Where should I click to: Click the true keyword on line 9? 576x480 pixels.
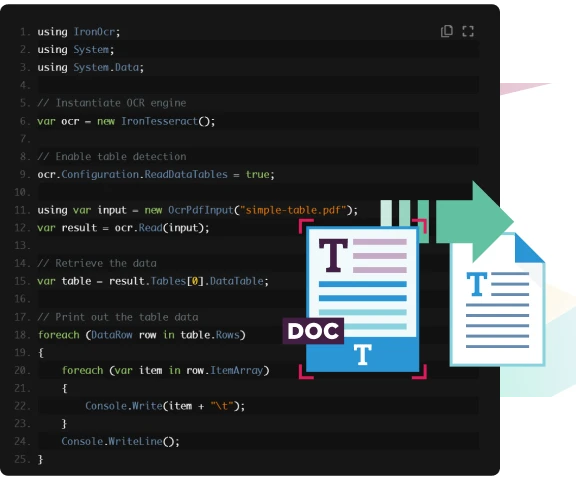258,174
